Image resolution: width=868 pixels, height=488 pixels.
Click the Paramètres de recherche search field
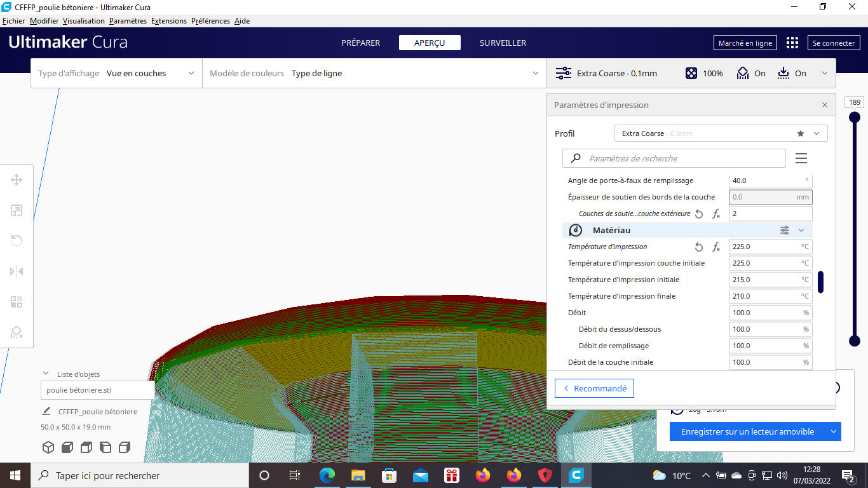tap(674, 158)
